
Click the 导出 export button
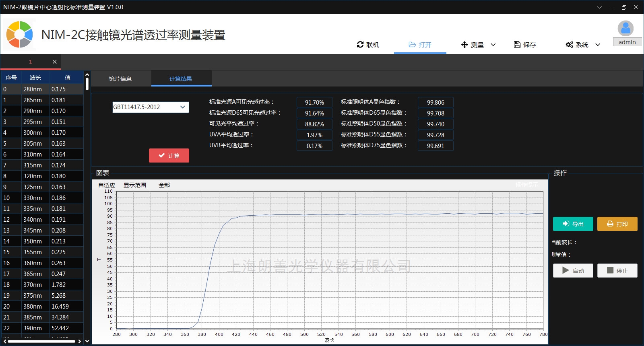pos(573,224)
